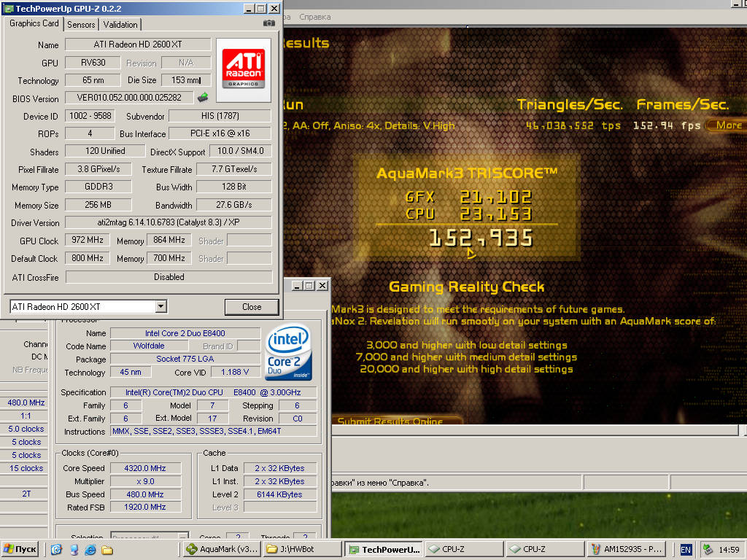Click the ATI Radeon logo image
This screenshot has width=747, height=560.
tap(244, 70)
